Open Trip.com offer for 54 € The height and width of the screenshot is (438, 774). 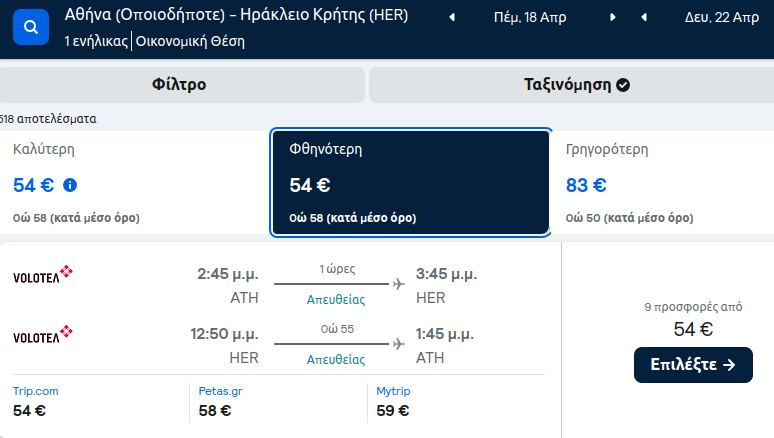(x=36, y=401)
